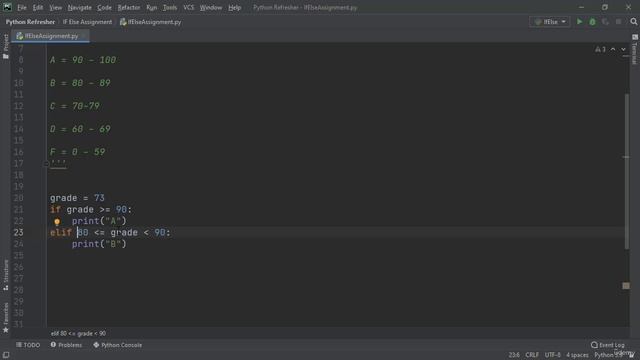This screenshot has height=360, width=640.
Task: Open the Refactor menu
Action: 129,7
